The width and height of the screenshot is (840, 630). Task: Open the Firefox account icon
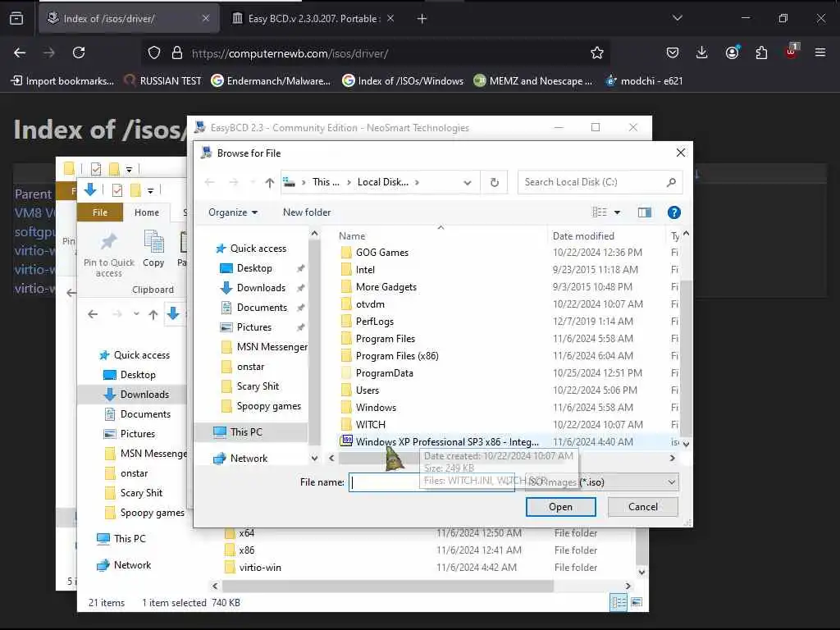tap(732, 52)
